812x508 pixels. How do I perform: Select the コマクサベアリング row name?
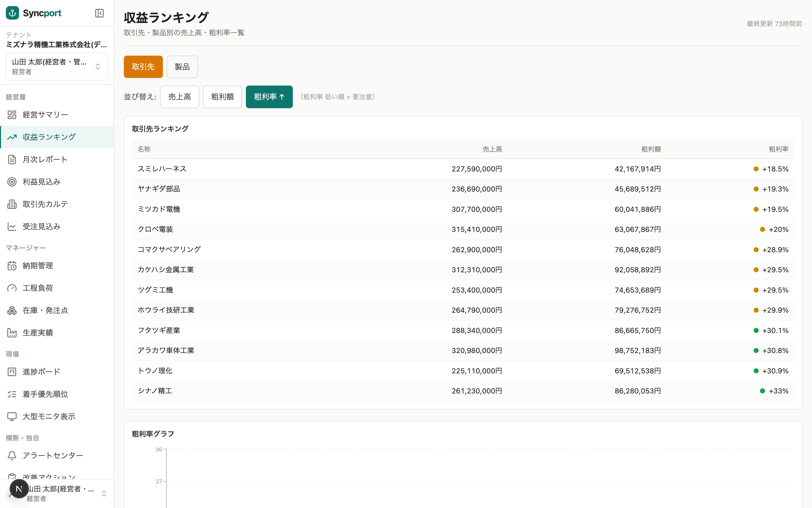pos(169,250)
